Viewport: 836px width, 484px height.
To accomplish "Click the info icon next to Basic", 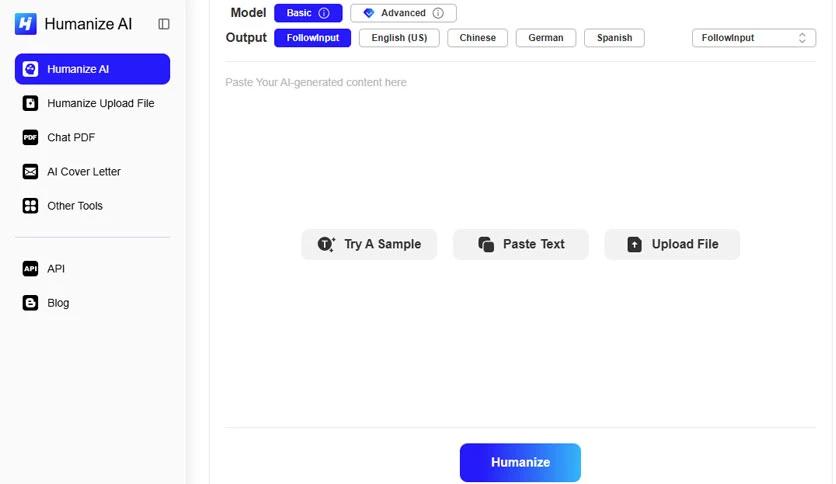I will click(324, 13).
